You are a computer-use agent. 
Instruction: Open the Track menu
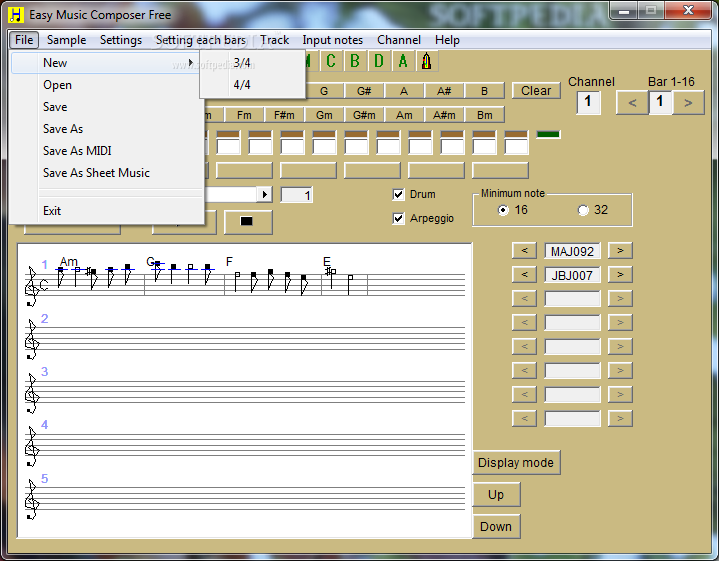click(x=275, y=40)
